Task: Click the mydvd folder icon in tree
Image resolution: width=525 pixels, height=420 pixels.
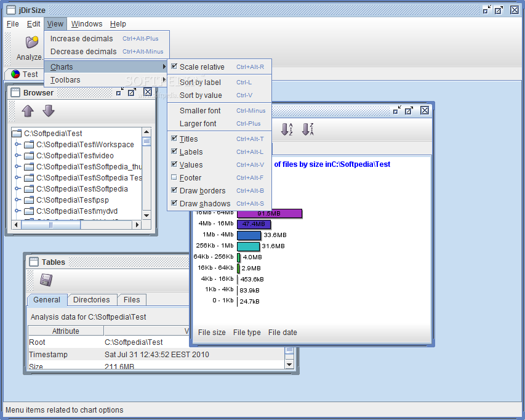Action: (x=29, y=211)
